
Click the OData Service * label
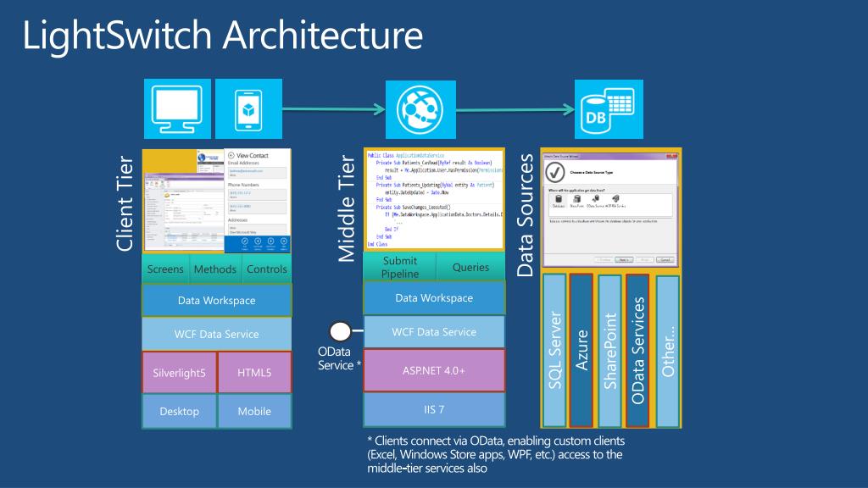pyautogui.click(x=339, y=358)
